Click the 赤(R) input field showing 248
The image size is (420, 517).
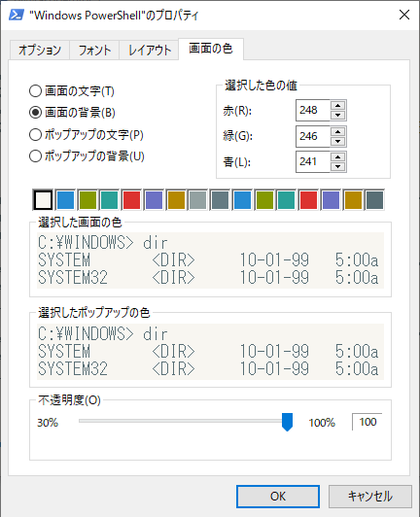(x=313, y=110)
